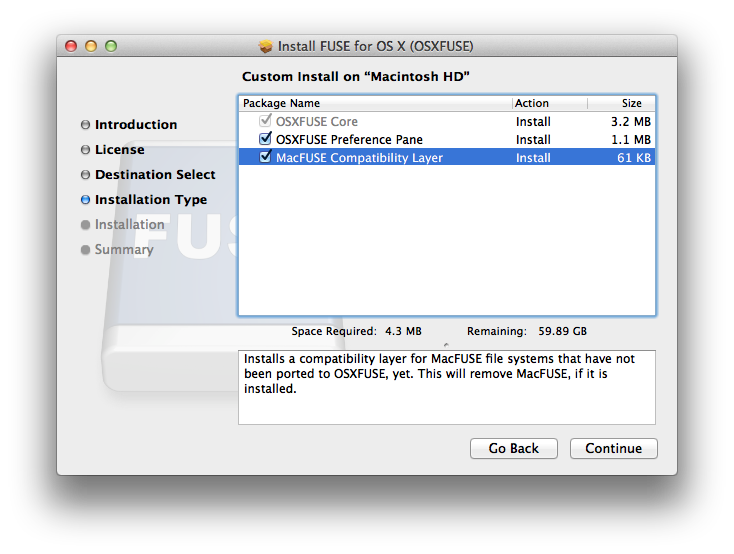Click the blue Installation Type step bullet
The image size is (734, 554).
[x=85, y=200]
